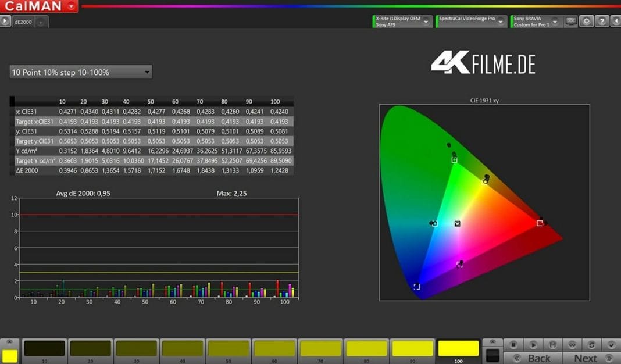621x364 pixels.
Task: Expand the 10 Point 10% step dropdown
Action: (x=81, y=72)
